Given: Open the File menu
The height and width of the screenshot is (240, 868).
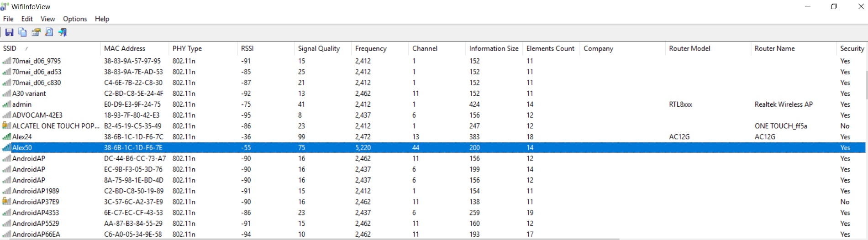Looking at the screenshot, I should click(x=8, y=19).
